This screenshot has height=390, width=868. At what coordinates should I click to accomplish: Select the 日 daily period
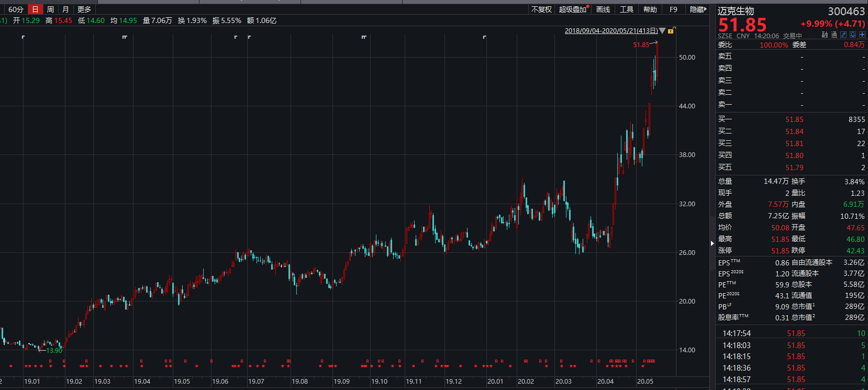(x=35, y=9)
